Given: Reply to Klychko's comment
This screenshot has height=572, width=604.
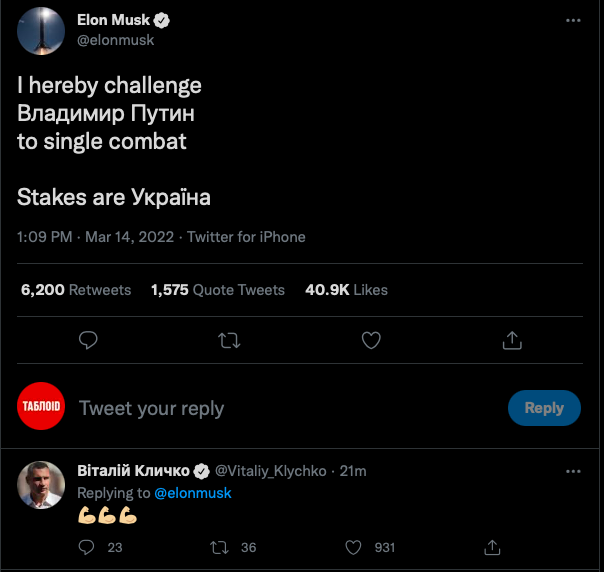Looking at the screenshot, I should tap(87, 547).
